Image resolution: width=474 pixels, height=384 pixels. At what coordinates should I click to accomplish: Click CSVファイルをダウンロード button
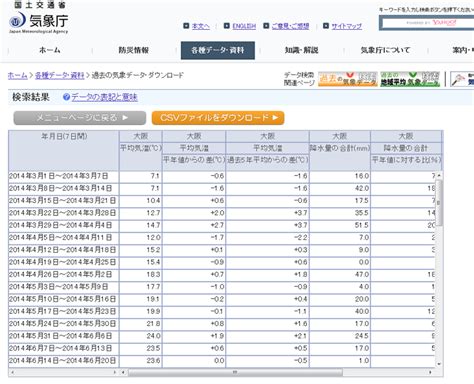coord(218,118)
